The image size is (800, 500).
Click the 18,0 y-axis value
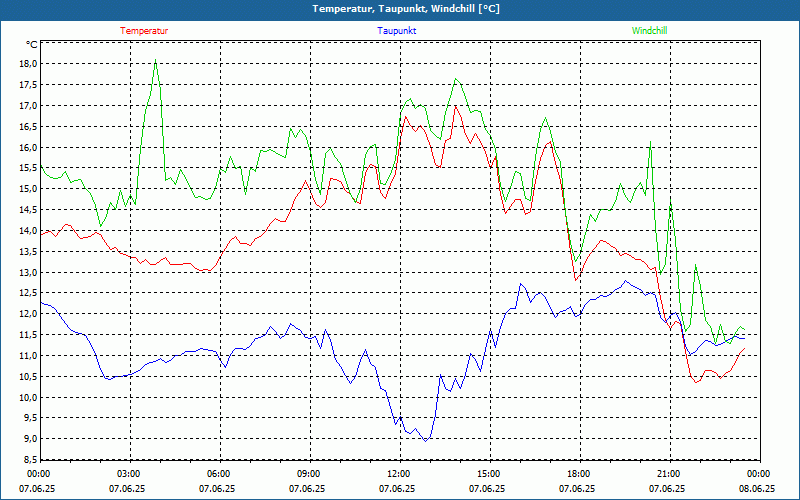(x=29, y=64)
